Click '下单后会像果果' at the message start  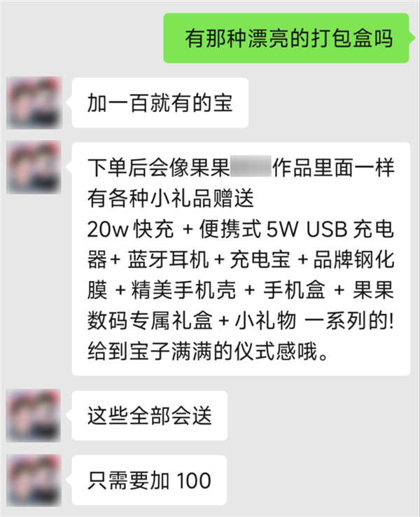[x=158, y=167]
